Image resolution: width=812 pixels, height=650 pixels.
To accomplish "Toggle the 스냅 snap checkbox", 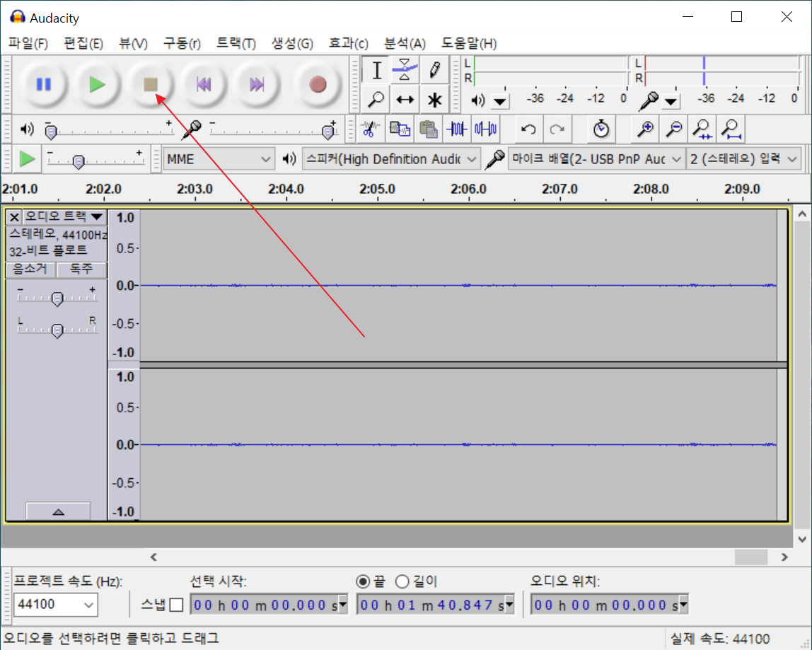I will [176, 605].
